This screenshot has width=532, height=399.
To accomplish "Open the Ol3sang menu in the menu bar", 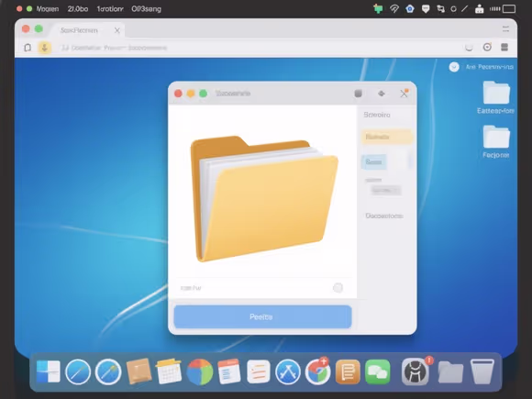I will [x=146, y=9].
